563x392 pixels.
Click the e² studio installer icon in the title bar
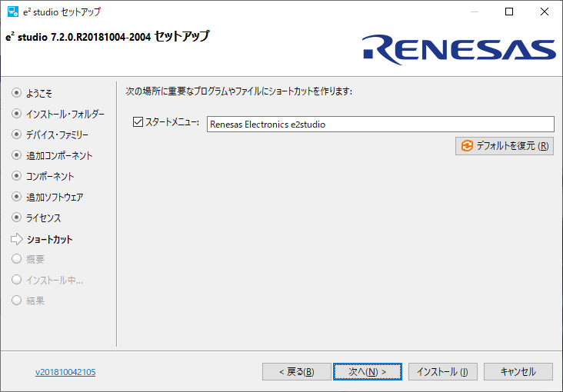click(x=13, y=12)
